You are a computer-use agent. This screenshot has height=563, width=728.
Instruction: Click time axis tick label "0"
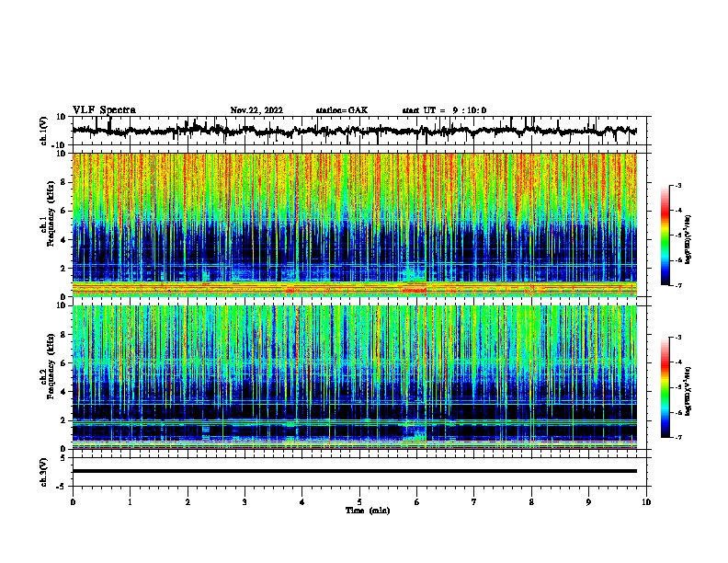pos(73,502)
